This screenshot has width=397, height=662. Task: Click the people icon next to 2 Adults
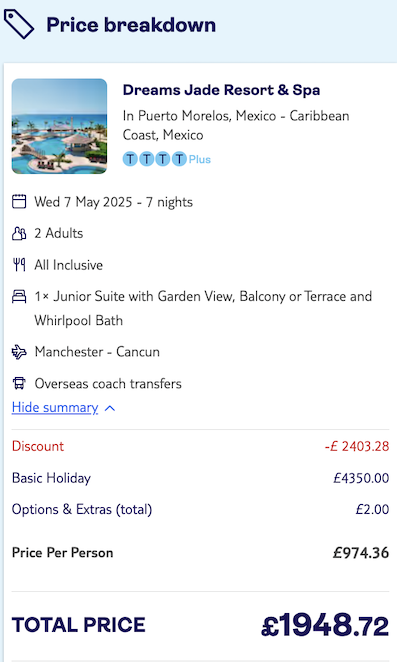[19, 233]
